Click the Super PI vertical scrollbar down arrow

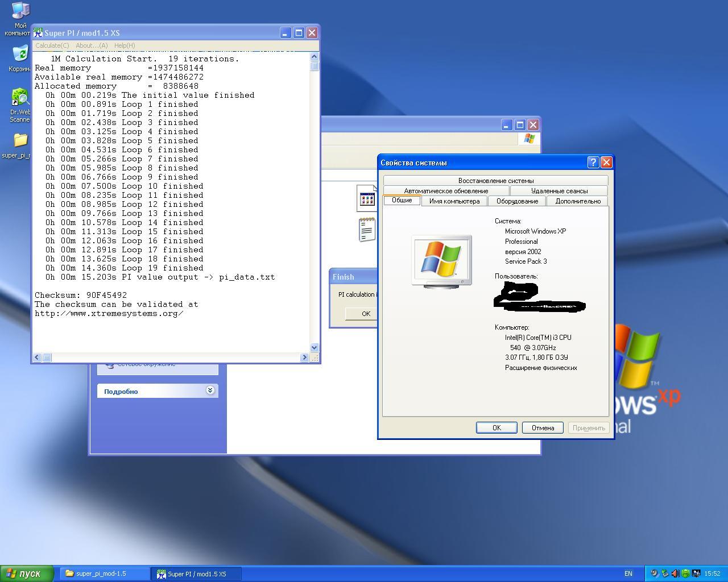click(315, 347)
